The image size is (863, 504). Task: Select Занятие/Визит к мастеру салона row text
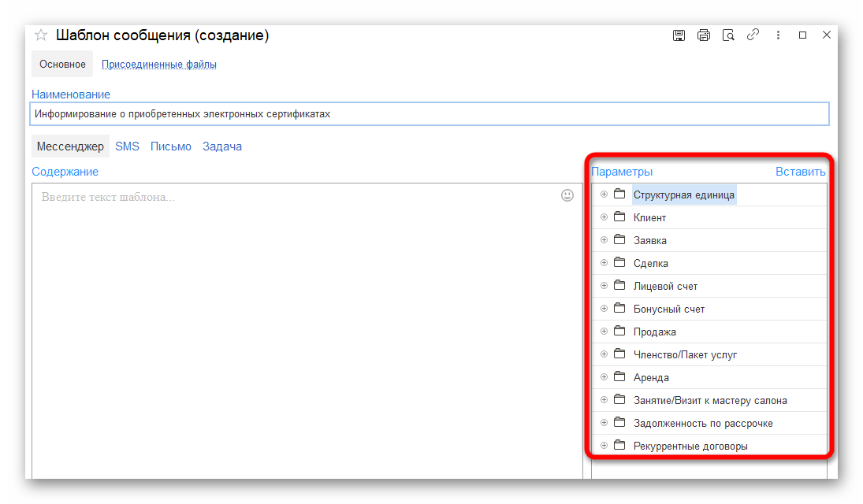click(710, 401)
